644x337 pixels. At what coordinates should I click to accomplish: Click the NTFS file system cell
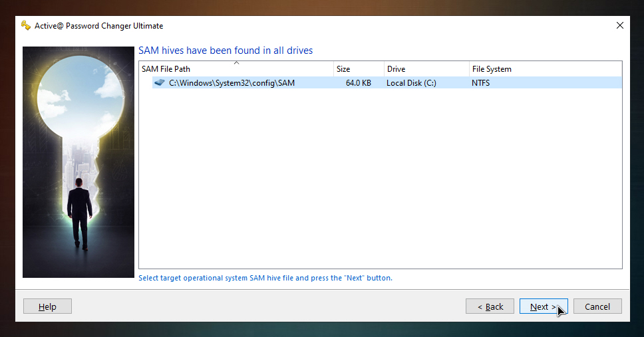click(x=480, y=83)
